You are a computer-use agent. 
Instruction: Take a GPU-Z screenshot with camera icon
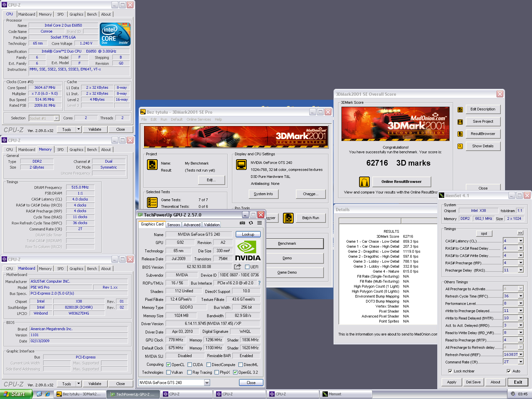point(242,223)
